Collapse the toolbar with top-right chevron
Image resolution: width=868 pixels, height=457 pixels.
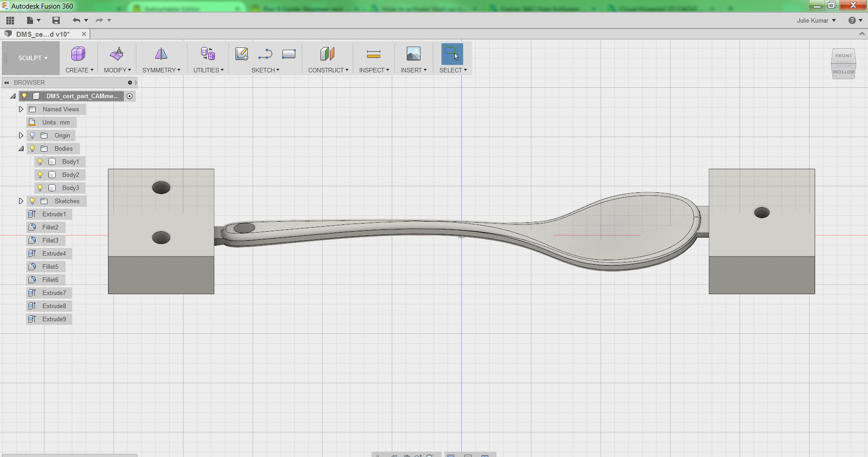[x=862, y=34]
